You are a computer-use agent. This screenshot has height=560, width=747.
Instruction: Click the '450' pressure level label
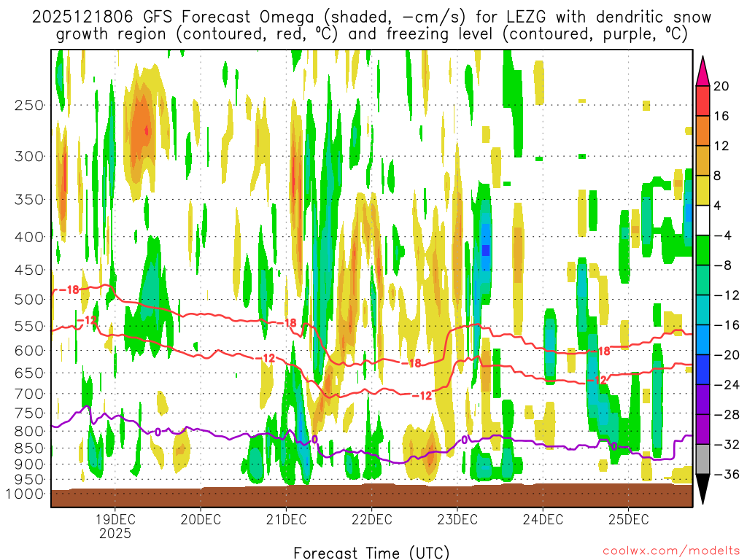point(29,270)
